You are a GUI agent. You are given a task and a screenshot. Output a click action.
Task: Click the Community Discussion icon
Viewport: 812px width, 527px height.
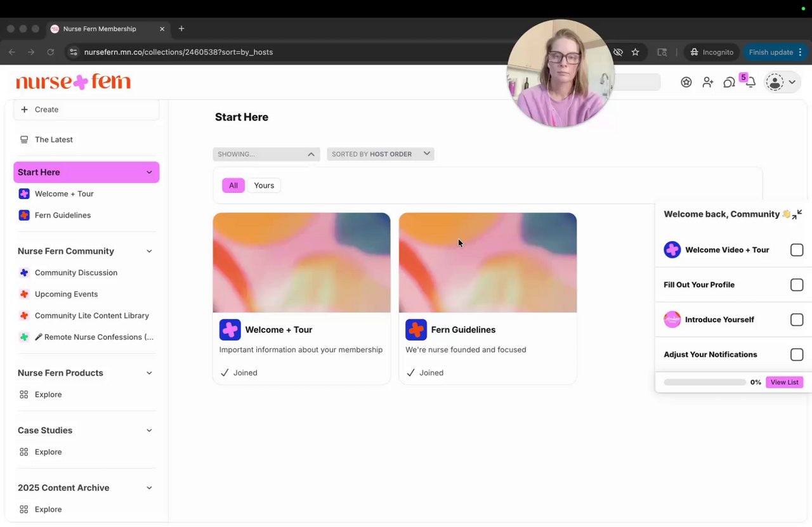coord(24,273)
